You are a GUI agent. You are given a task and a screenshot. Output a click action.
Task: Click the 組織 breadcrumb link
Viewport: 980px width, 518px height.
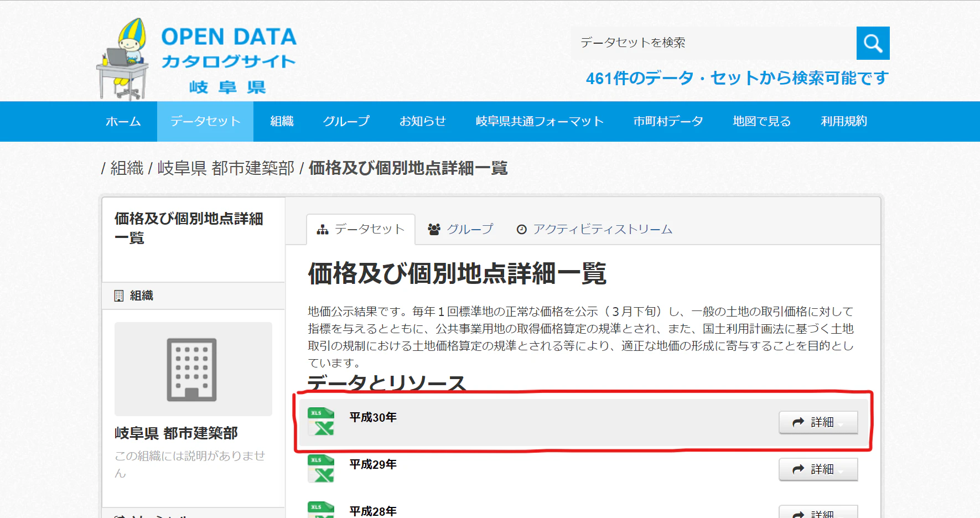click(x=127, y=168)
